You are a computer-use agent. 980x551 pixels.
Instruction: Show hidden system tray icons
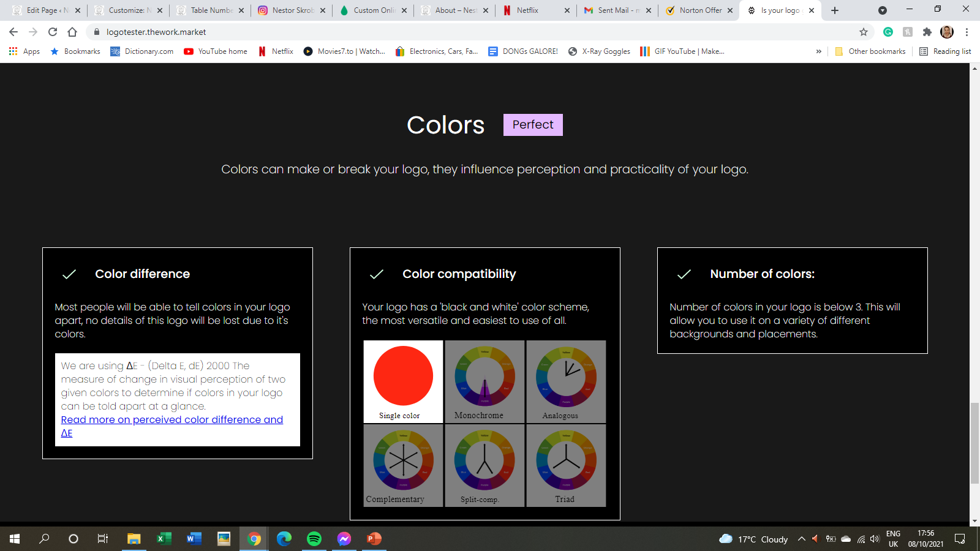tap(801, 539)
